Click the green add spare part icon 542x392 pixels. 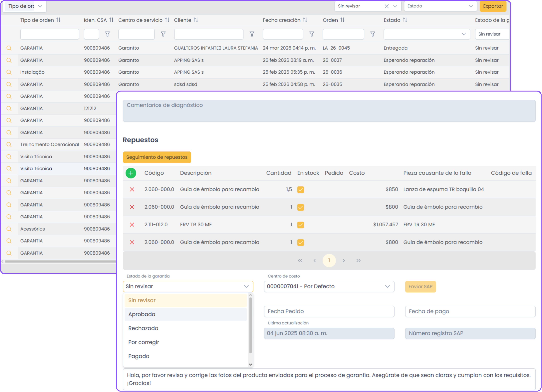point(131,173)
